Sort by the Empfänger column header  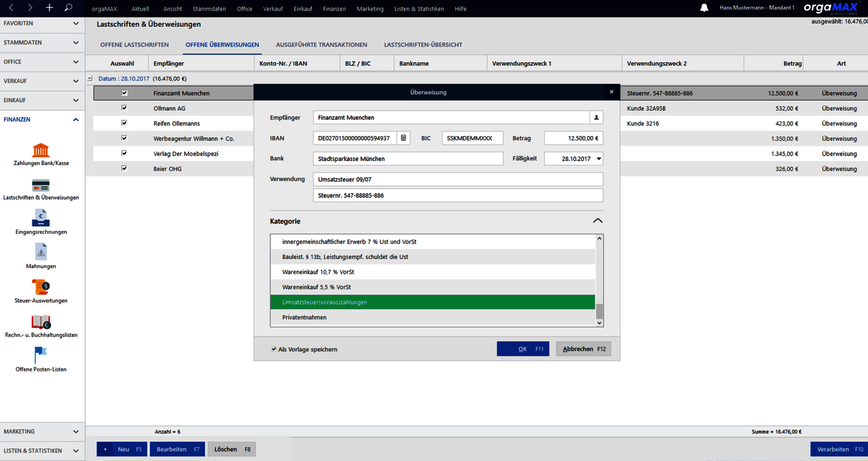click(x=201, y=63)
